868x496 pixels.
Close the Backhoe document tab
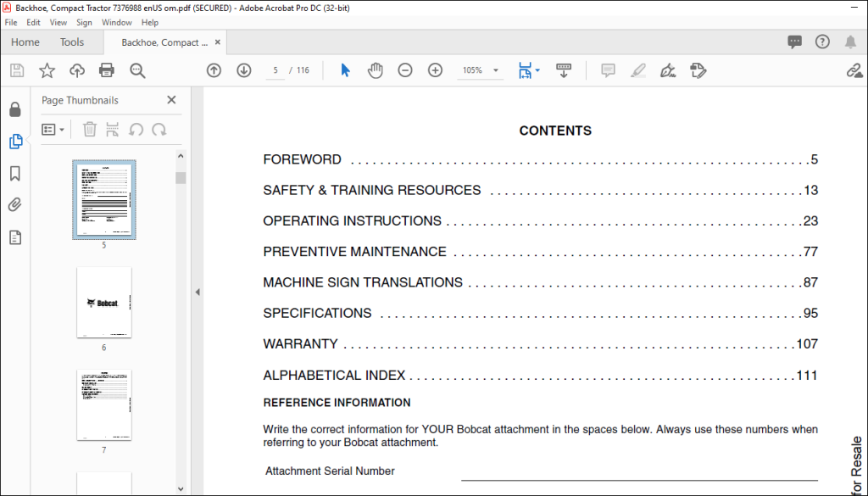click(x=218, y=42)
